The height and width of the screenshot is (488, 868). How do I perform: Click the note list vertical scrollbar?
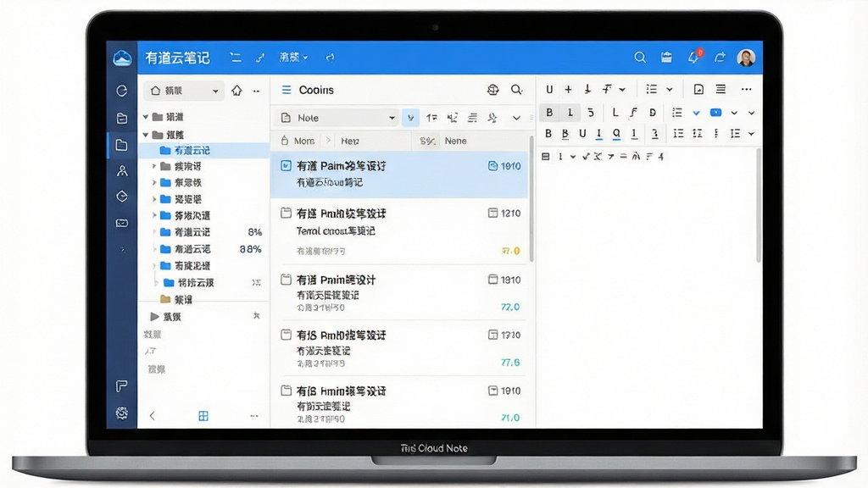[x=531, y=199]
